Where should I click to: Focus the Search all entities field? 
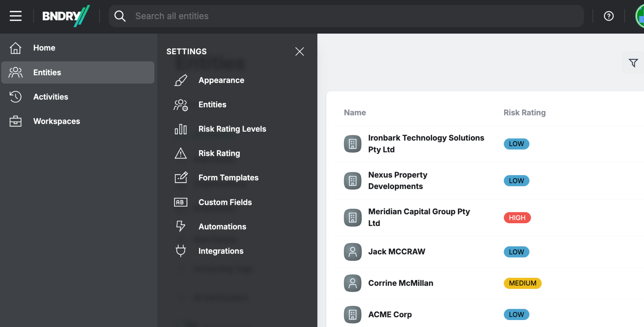346,16
